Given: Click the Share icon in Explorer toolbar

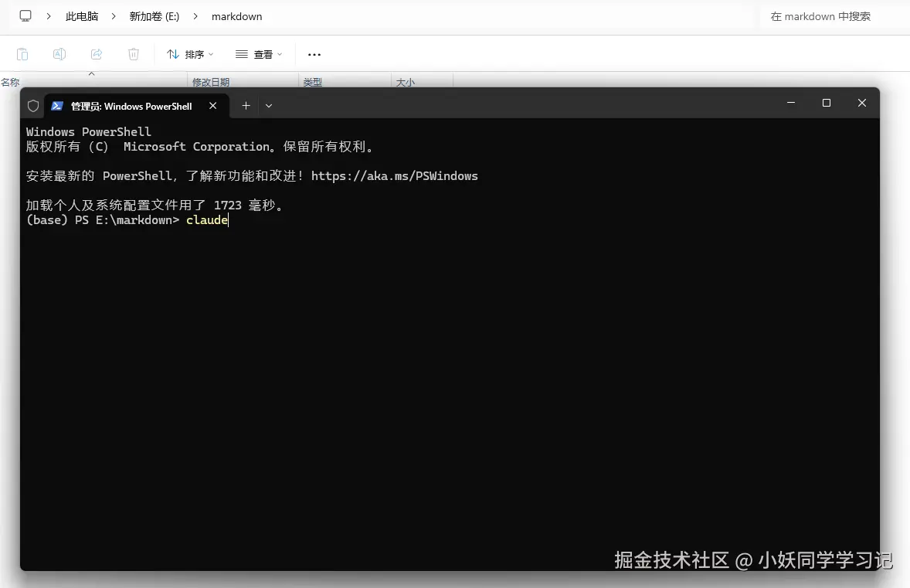Looking at the screenshot, I should (97, 54).
